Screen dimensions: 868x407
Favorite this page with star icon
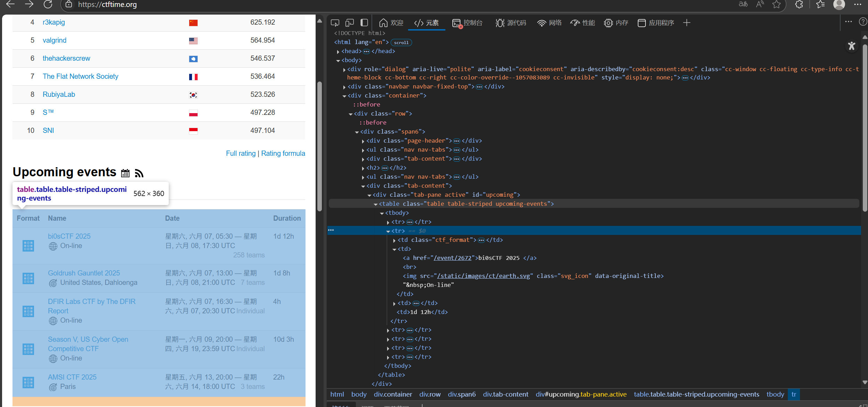point(776,5)
